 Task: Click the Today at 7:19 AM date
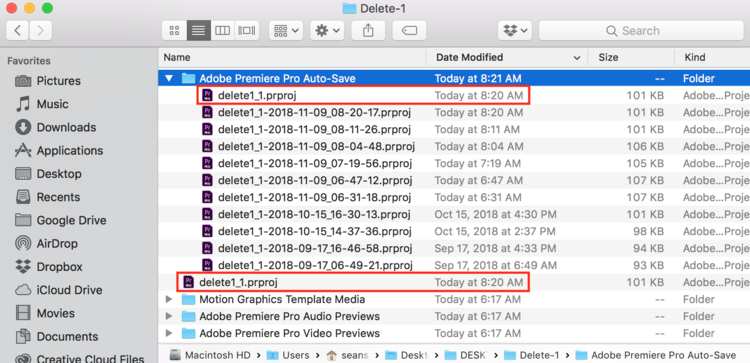[x=477, y=164]
